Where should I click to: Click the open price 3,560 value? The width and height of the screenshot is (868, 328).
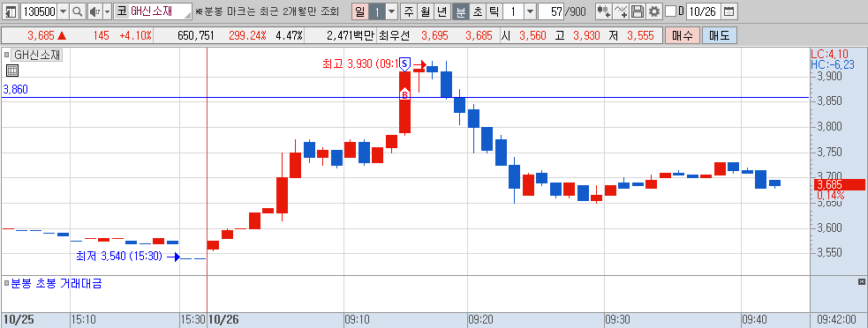(532, 36)
